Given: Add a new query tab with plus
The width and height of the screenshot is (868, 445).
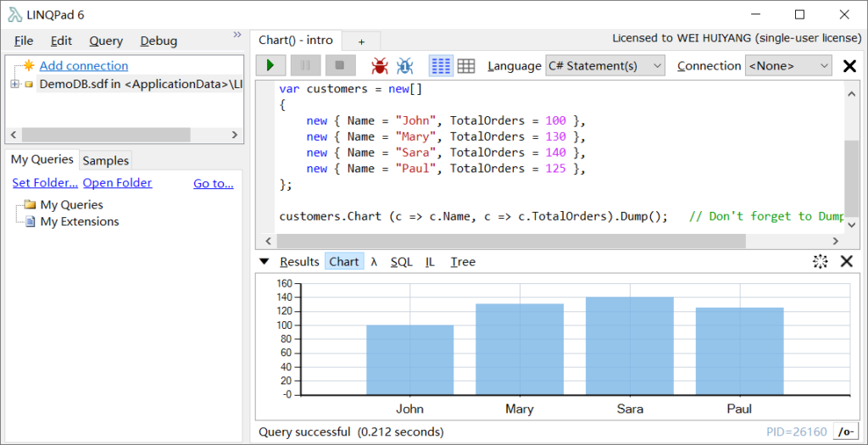Looking at the screenshot, I should coord(361,41).
